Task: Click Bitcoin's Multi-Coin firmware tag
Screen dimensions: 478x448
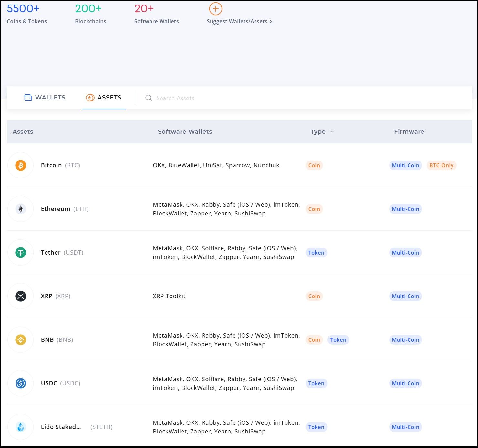Action: [x=405, y=165]
